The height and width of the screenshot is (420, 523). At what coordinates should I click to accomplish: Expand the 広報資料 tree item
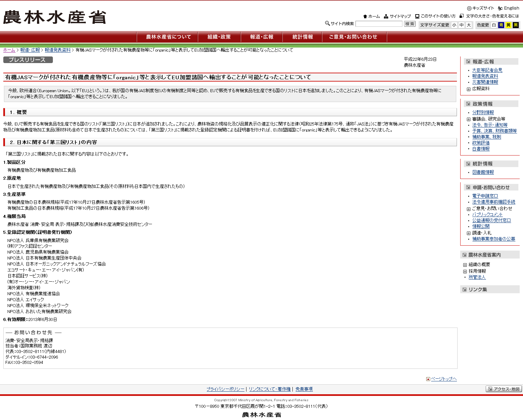[x=468, y=89]
